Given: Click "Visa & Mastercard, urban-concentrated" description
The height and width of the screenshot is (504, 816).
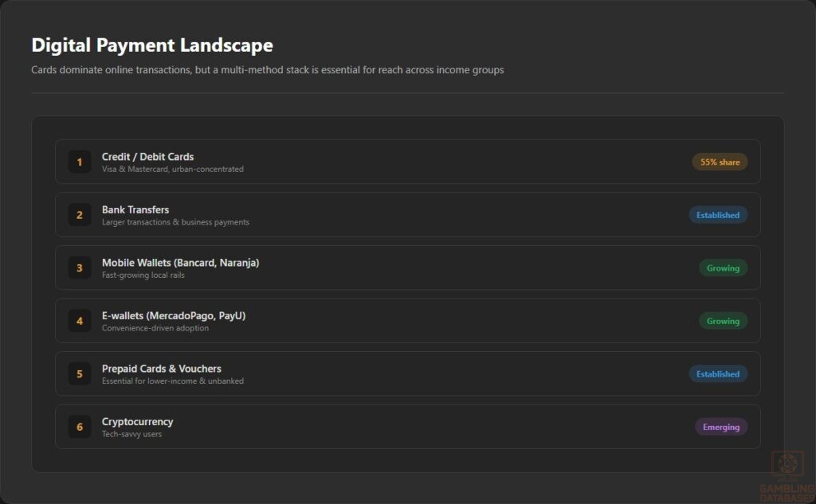Looking at the screenshot, I should (173, 169).
